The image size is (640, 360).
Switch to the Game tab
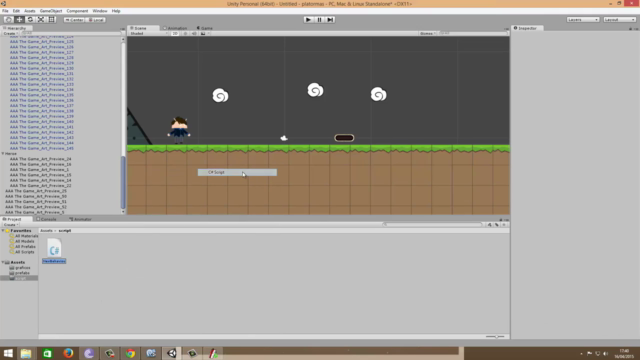pos(205,28)
